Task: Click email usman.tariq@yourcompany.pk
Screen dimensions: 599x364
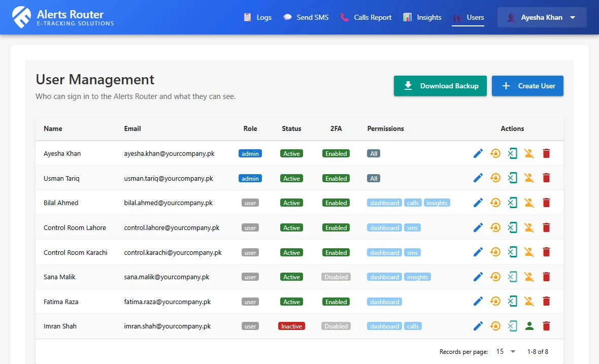Action: coord(169,178)
